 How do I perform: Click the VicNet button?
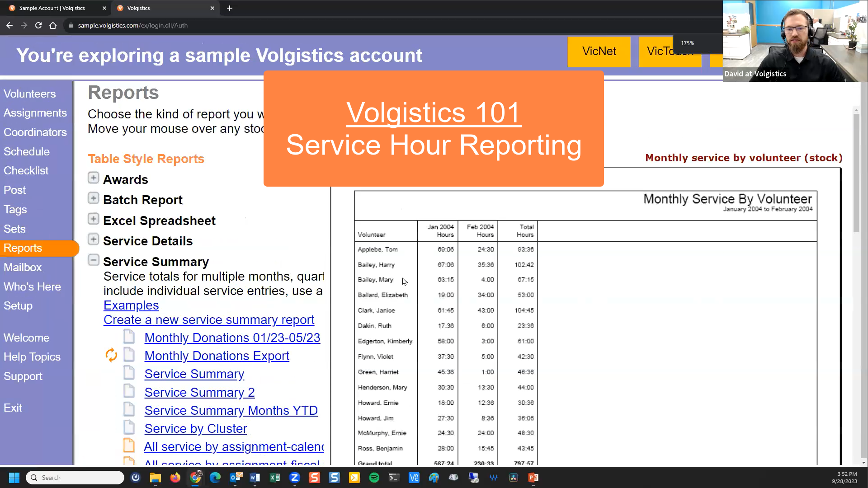click(599, 52)
